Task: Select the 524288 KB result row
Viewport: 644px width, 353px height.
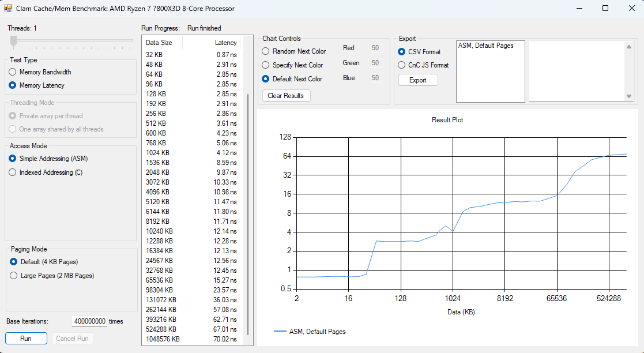Action: pyautogui.click(x=193, y=329)
